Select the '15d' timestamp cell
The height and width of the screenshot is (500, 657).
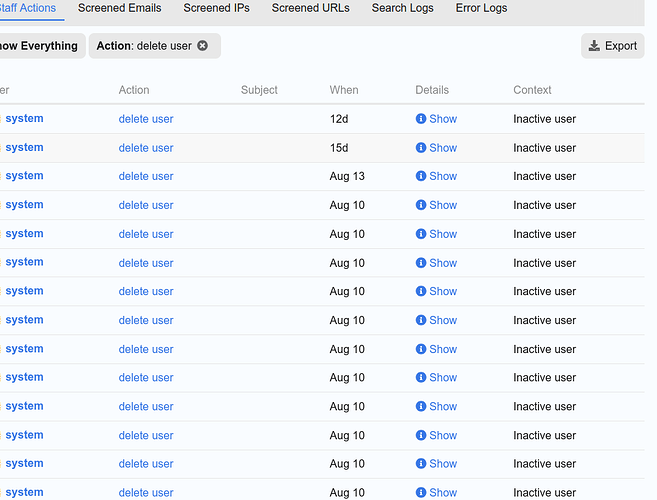click(339, 148)
